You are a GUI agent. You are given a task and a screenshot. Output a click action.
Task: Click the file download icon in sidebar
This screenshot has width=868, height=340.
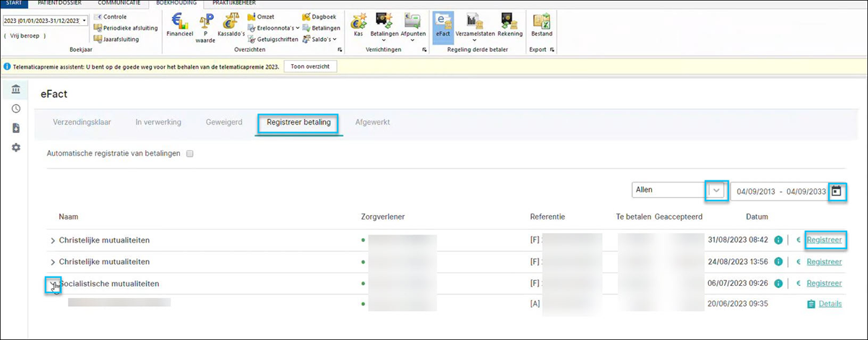click(x=16, y=128)
